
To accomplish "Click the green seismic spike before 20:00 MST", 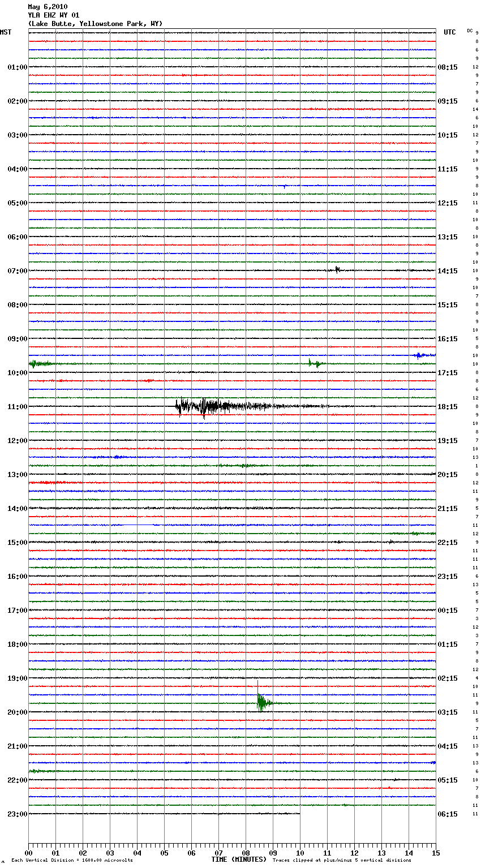I will pyautogui.click(x=261, y=703).
